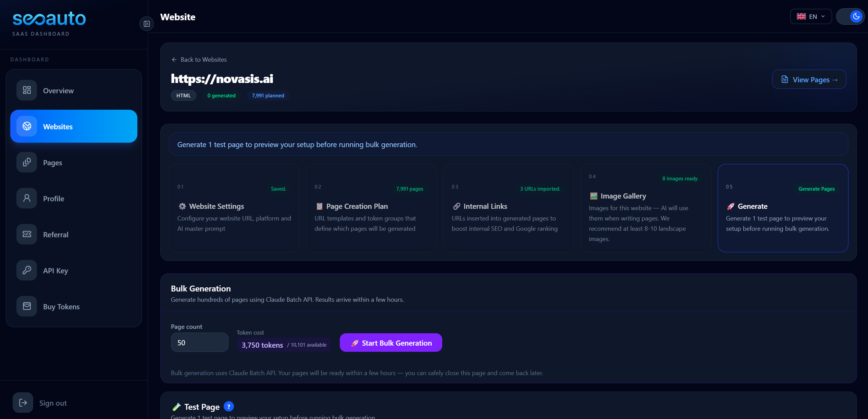
Task: Click the Overview grid icon
Action: point(27,90)
